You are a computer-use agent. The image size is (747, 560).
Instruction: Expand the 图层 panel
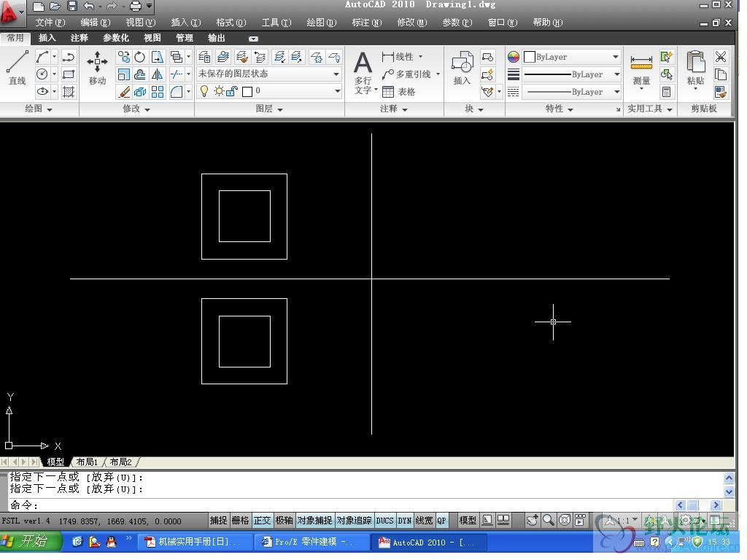[x=270, y=109]
